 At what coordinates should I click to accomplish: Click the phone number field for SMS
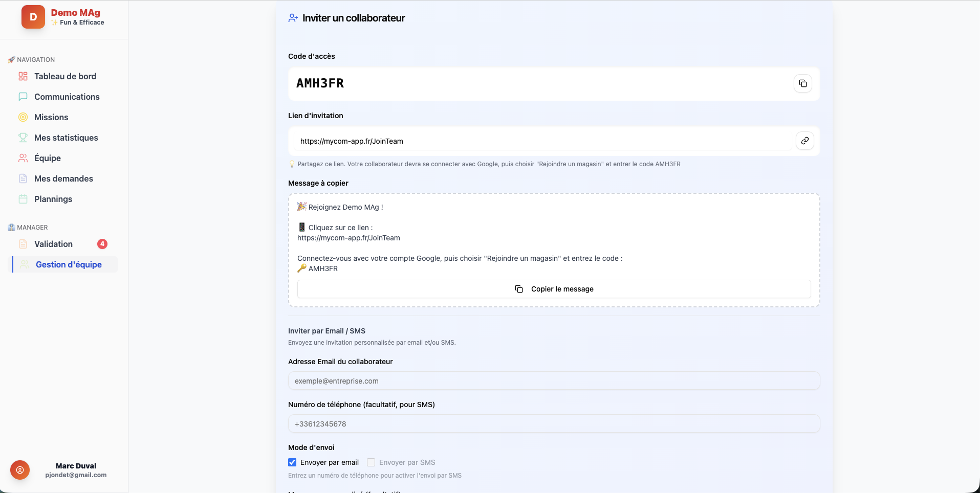(x=554, y=423)
